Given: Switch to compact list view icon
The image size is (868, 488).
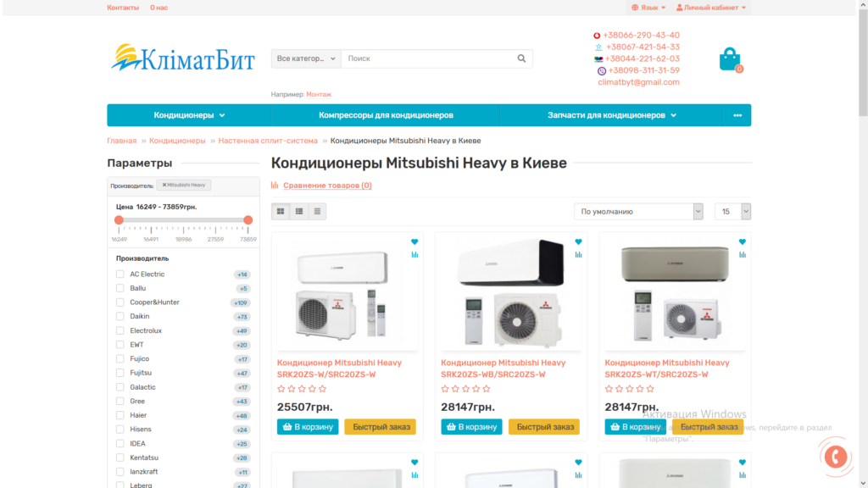Looking at the screenshot, I should (x=317, y=211).
